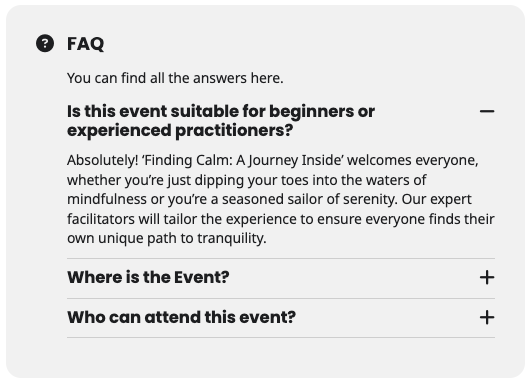This screenshot has height=384, width=532.
Task: Click the divider line below 'Where is the Event?'
Action: coord(281,299)
